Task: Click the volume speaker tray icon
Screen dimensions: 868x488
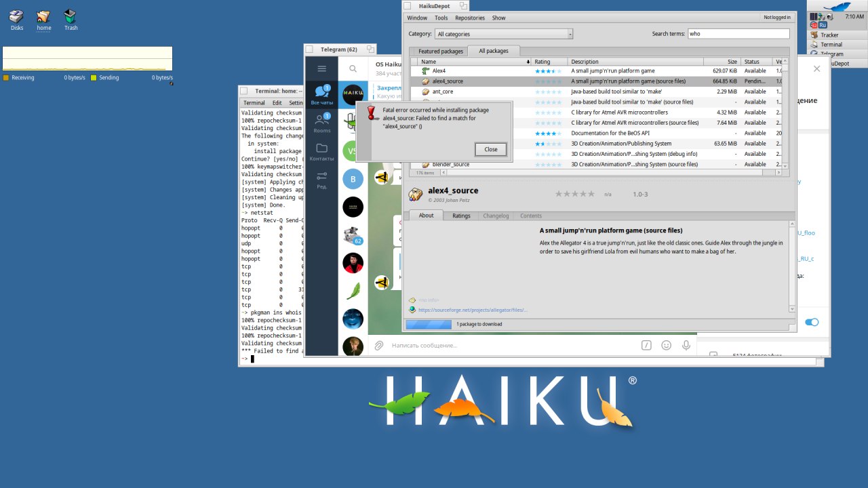Action: [830, 16]
